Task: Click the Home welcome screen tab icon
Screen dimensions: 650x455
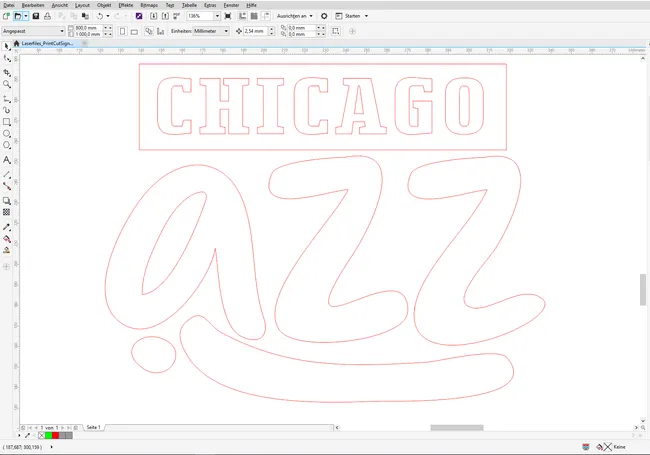Action: click(16, 43)
